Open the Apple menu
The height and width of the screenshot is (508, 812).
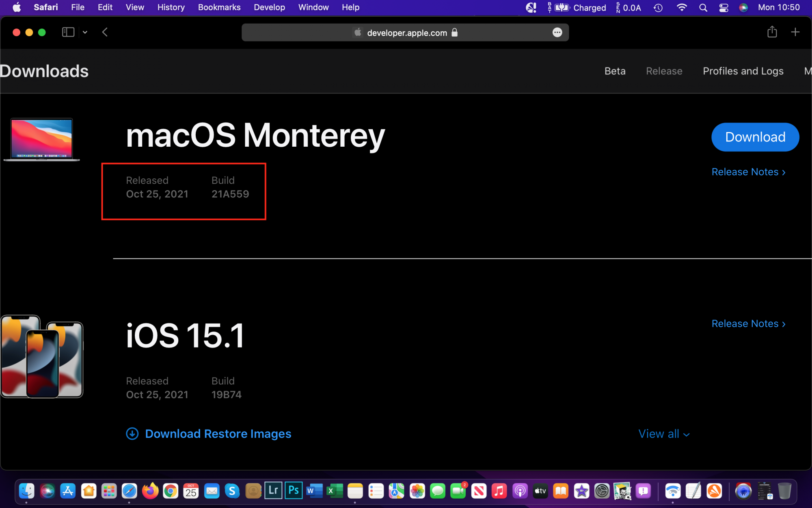coord(17,7)
